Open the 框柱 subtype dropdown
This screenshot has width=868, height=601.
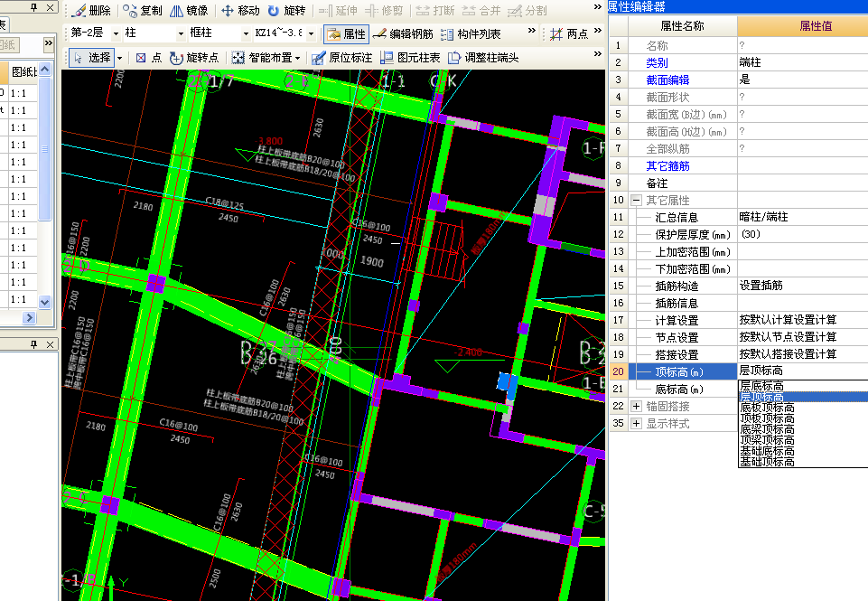click(x=246, y=33)
